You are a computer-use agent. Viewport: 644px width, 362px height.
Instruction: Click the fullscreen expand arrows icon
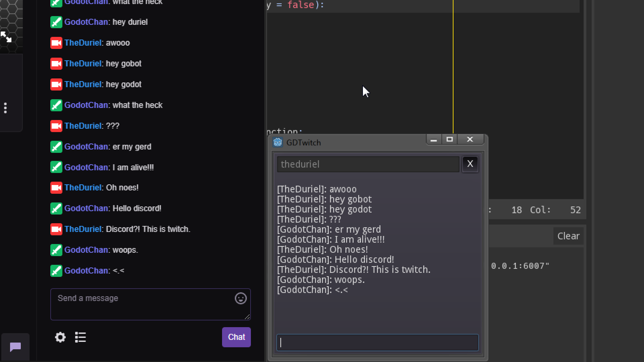click(6, 37)
